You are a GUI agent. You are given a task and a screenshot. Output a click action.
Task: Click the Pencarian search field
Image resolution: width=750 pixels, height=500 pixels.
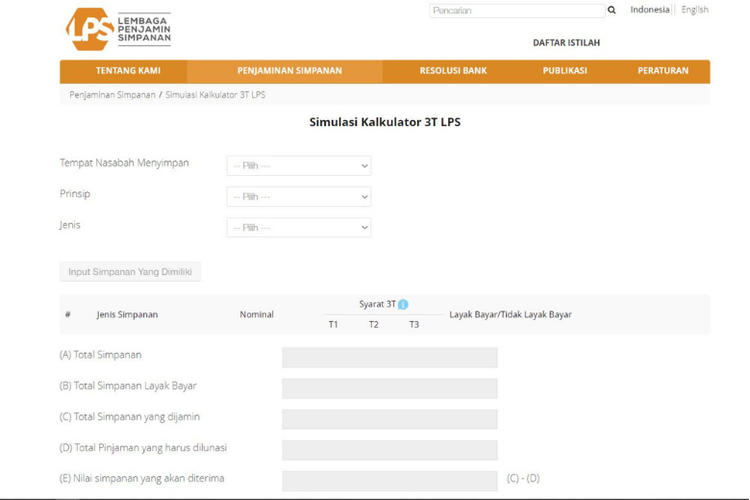pyautogui.click(x=516, y=11)
